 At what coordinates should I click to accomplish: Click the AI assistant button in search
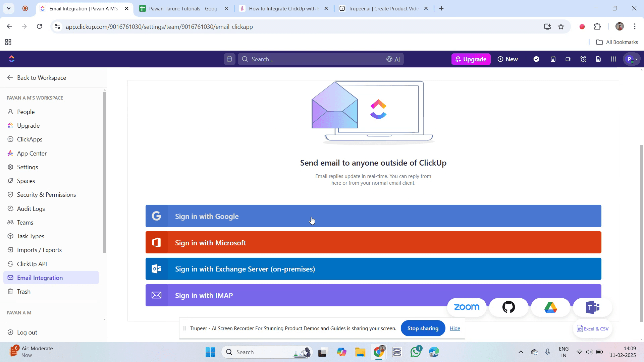pos(393,59)
